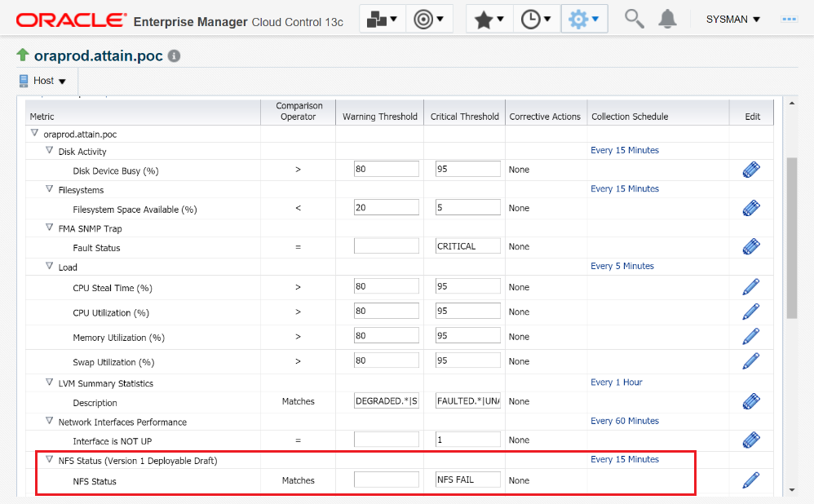
Task: Collapse NFS Status metric group
Action: pos(50,460)
